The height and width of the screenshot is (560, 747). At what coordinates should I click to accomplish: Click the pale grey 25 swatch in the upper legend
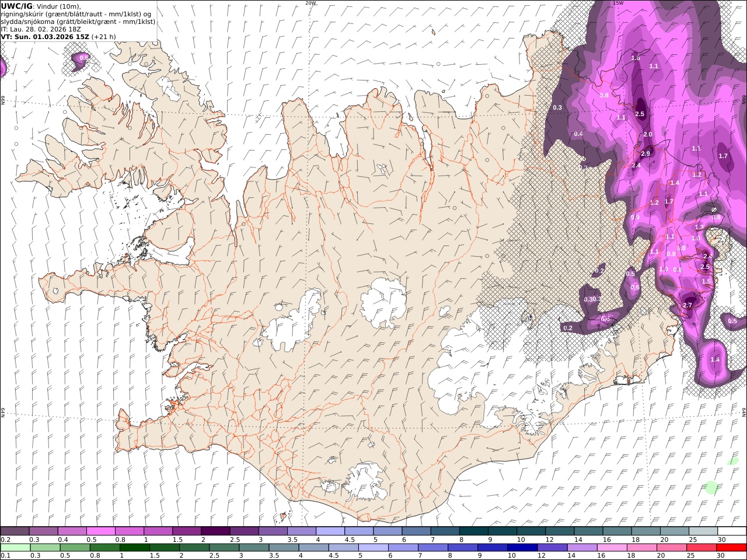tap(703, 531)
